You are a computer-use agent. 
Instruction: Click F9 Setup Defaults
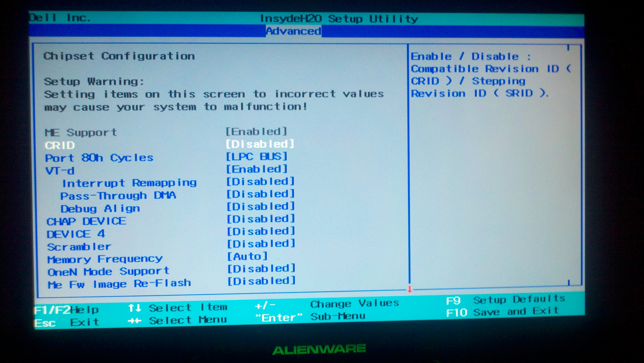click(x=506, y=299)
